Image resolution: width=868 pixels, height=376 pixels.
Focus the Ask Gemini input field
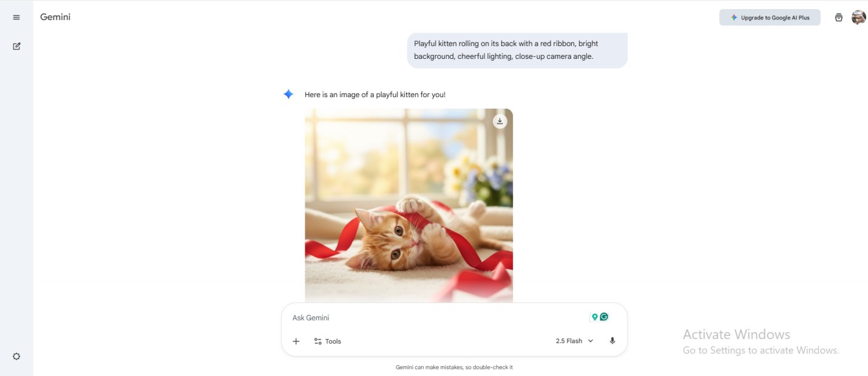(x=437, y=317)
